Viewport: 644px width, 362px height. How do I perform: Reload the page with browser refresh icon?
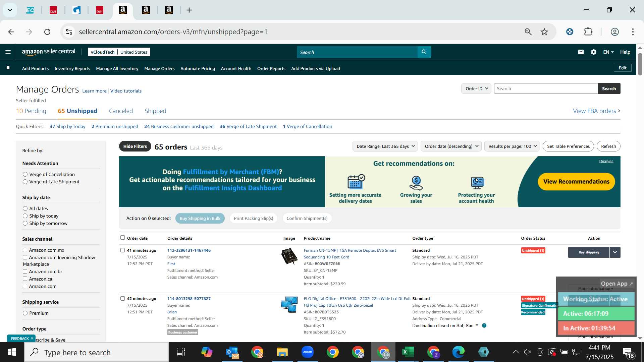[x=47, y=32]
